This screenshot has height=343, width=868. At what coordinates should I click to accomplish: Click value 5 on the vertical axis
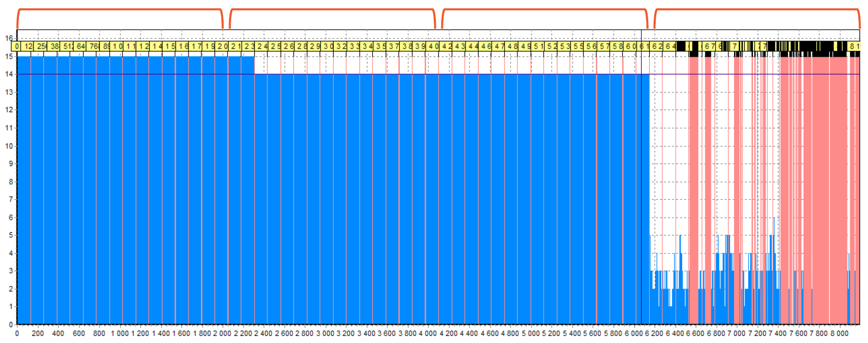10,236
